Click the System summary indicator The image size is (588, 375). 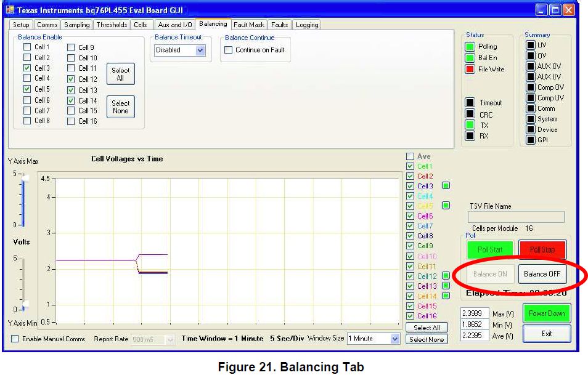(x=530, y=119)
